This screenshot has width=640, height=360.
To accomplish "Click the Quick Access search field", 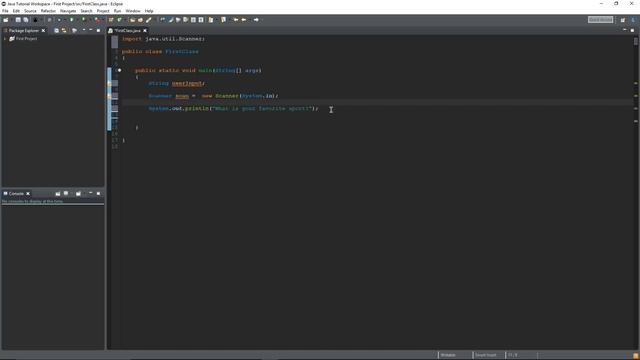I will 600,20.
